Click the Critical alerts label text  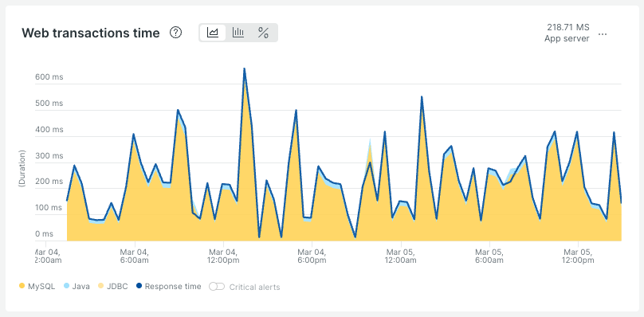tap(254, 287)
